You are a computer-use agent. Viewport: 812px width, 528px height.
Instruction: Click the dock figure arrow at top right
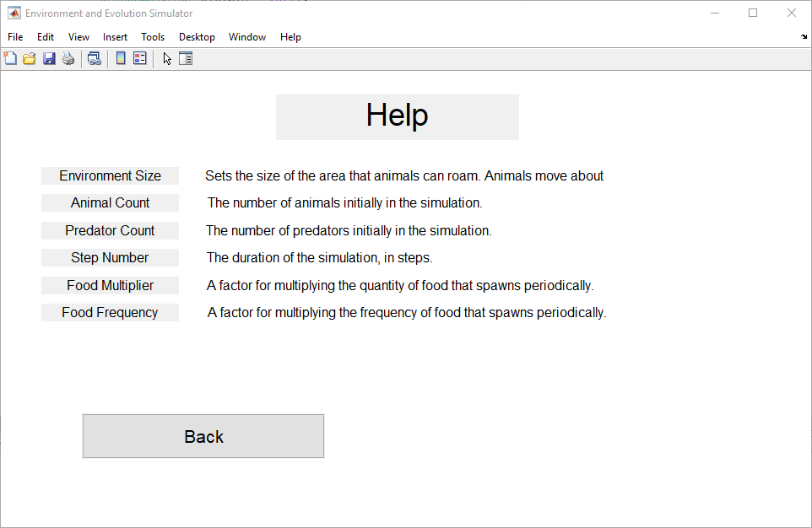click(x=804, y=37)
